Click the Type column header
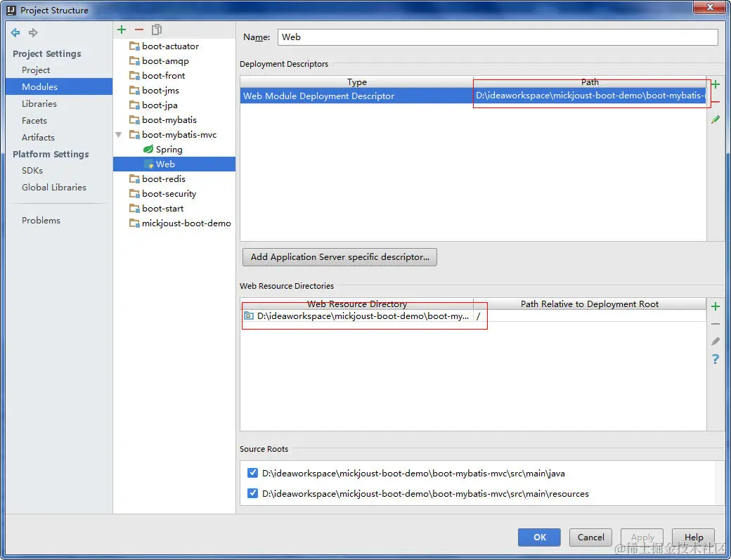 tap(356, 82)
